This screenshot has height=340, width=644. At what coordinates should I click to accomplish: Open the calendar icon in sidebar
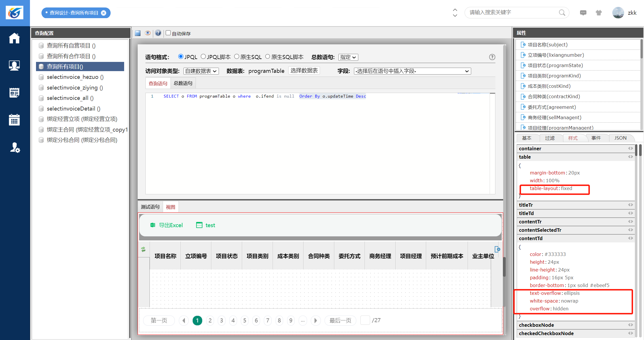point(14,120)
